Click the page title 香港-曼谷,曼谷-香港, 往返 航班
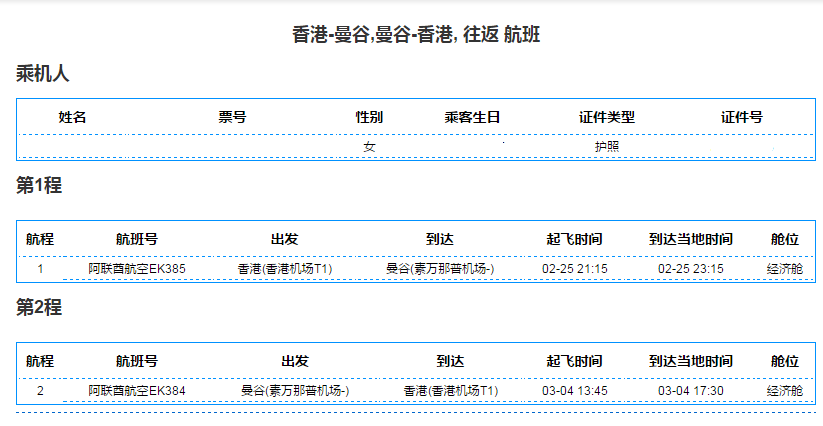This screenshot has width=823, height=426. [416, 35]
